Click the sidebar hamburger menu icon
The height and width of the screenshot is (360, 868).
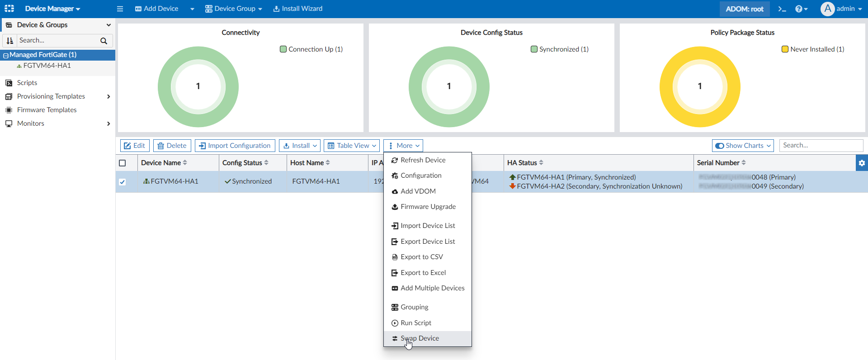tap(120, 9)
